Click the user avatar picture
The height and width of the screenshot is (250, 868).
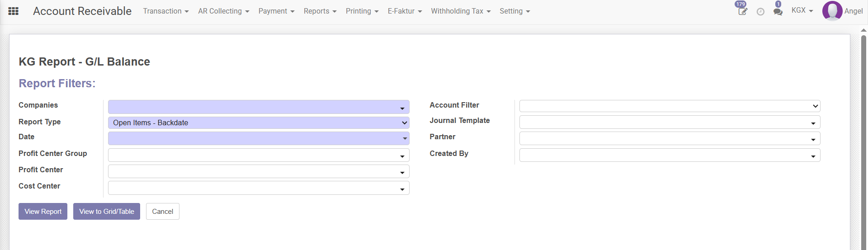pyautogui.click(x=832, y=11)
